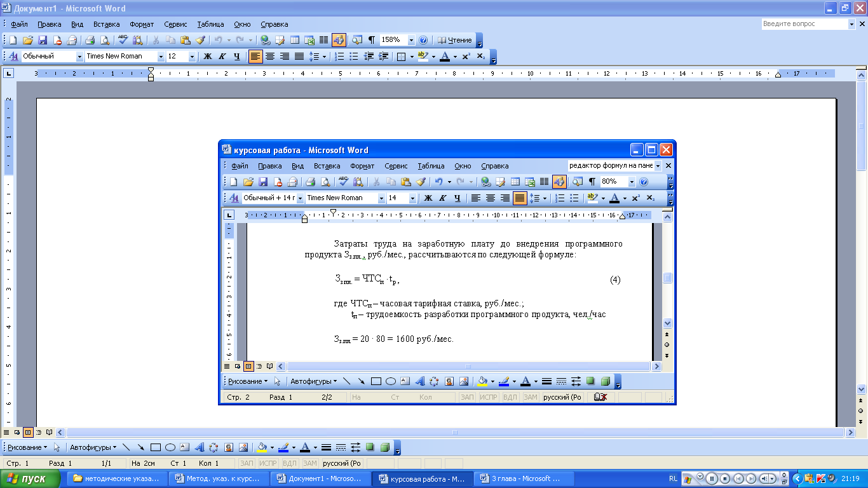
Task: Open Таблица menu in Документ1 window
Action: coord(210,24)
